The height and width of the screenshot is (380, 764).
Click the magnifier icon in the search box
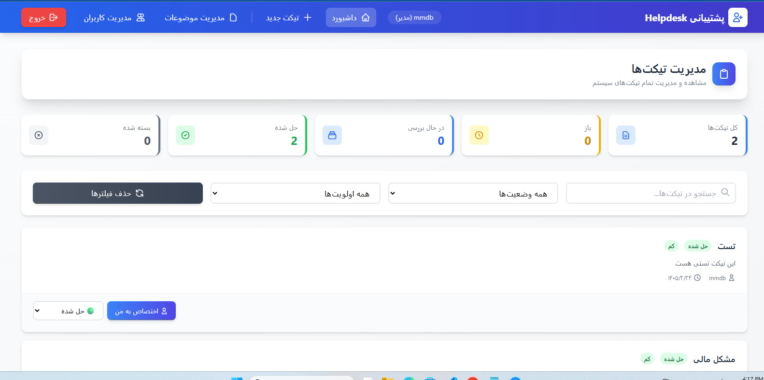725,192
